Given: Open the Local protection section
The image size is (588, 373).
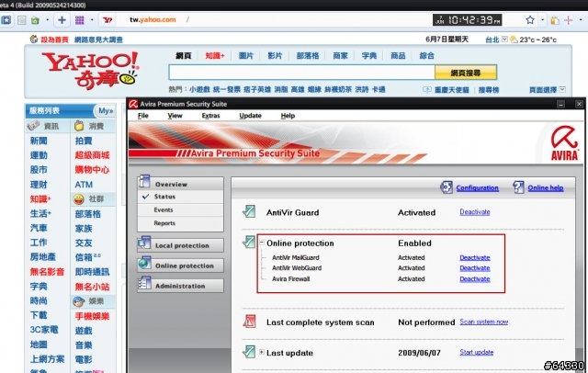Looking at the screenshot, I should (x=180, y=245).
